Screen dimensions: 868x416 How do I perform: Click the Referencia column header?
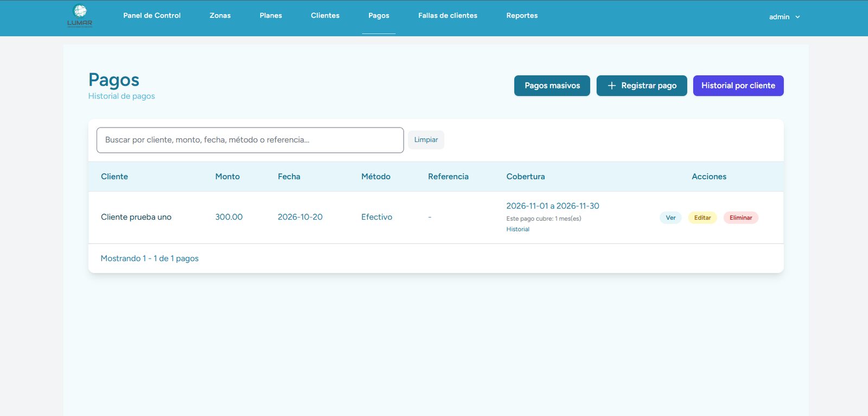[448, 177]
